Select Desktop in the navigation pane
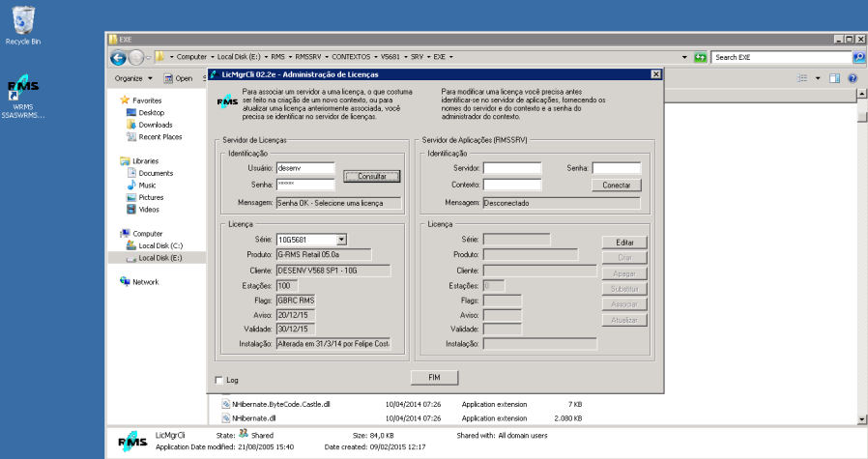This screenshot has height=459, width=868. pyautogui.click(x=151, y=112)
